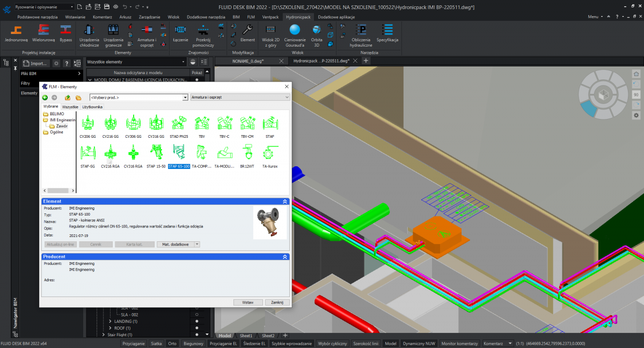Image resolution: width=644 pixels, height=348 pixels.
Task: Switch to the Ventpack ribbon tab
Action: tap(270, 17)
